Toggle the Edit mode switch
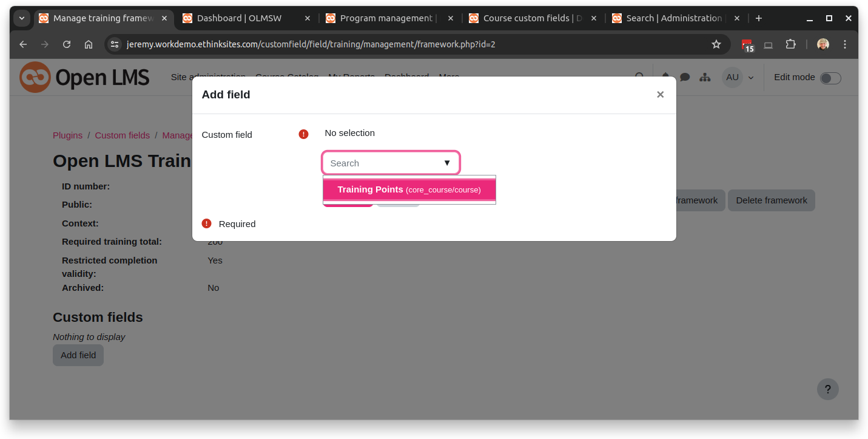The image size is (868, 439). pos(830,78)
